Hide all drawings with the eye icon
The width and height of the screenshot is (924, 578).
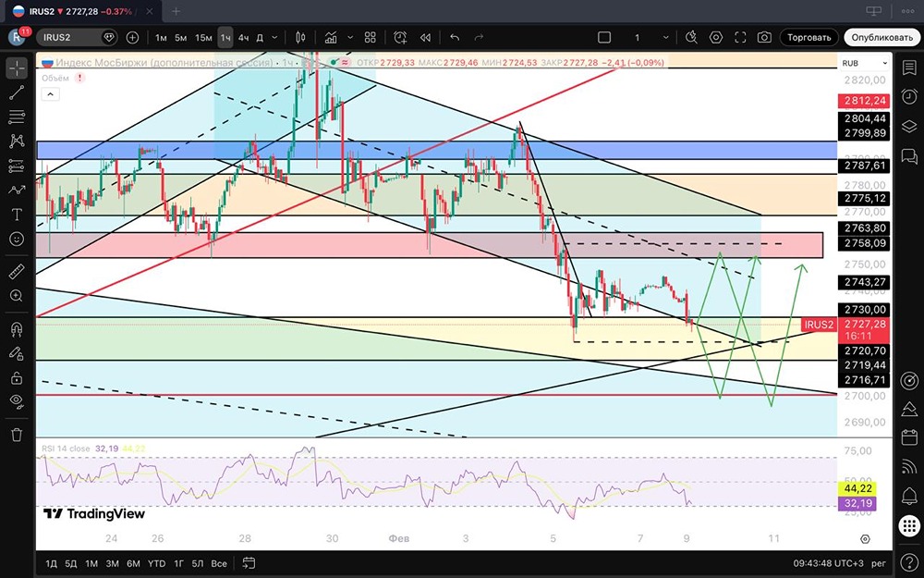pyautogui.click(x=17, y=401)
